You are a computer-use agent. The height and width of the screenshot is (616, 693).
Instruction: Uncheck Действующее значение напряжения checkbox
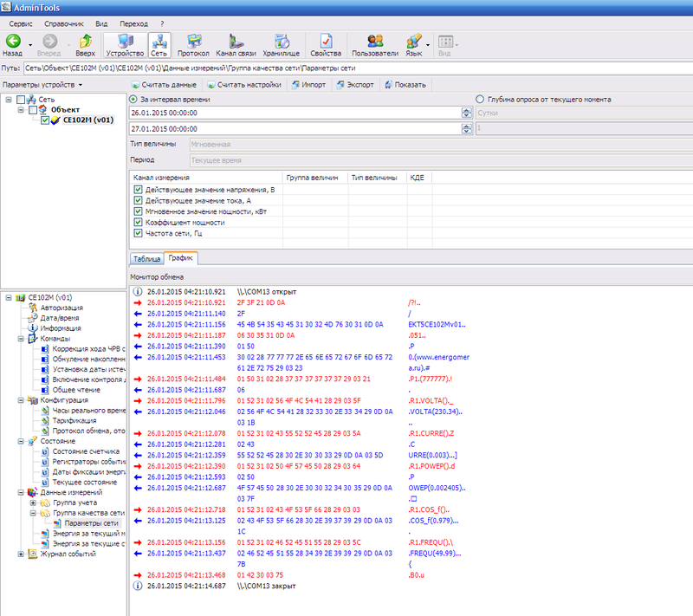click(x=138, y=189)
